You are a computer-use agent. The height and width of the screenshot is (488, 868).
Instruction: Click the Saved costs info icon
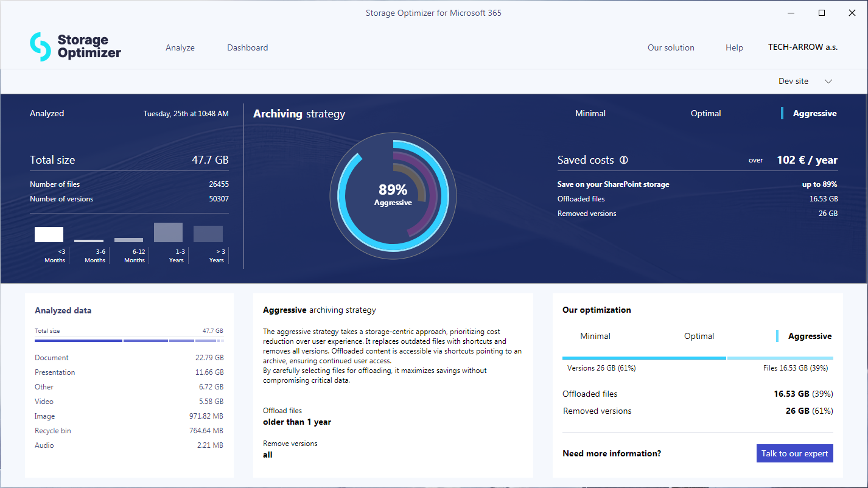[624, 160]
